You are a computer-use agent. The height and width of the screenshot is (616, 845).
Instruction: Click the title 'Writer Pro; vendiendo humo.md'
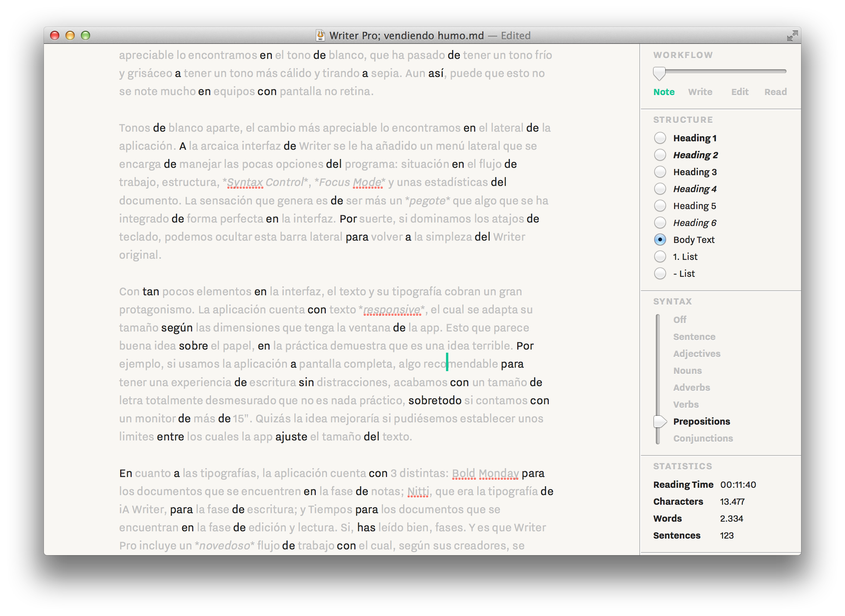click(x=406, y=36)
